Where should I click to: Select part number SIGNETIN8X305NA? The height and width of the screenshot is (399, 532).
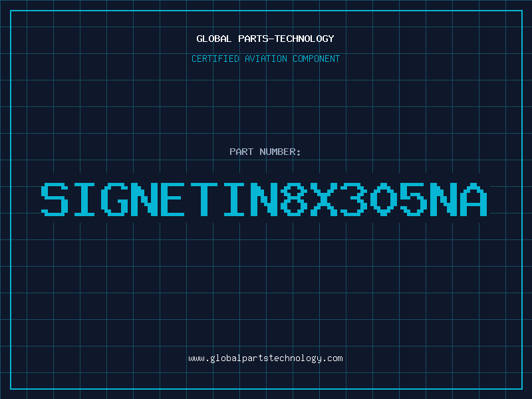coord(264,199)
